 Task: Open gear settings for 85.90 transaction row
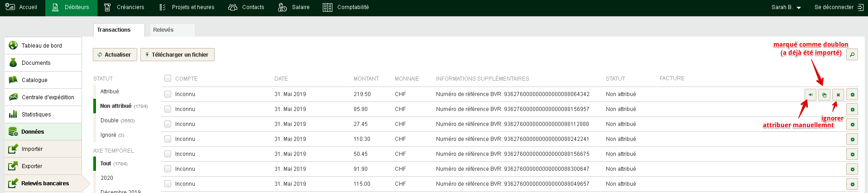coord(852,110)
